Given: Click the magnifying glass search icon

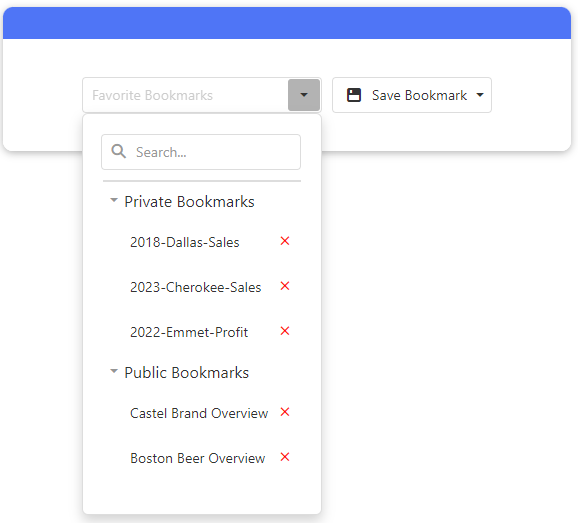Looking at the screenshot, I should 119,151.
